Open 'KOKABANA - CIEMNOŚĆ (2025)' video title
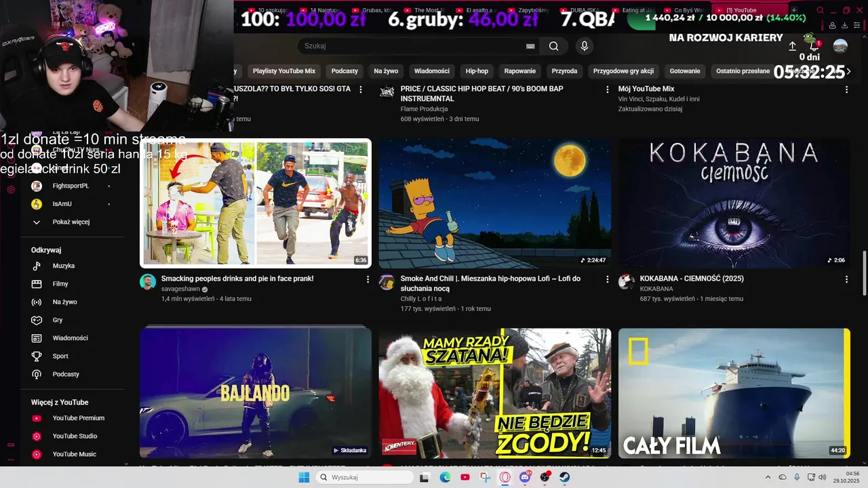 pos(692,279)
